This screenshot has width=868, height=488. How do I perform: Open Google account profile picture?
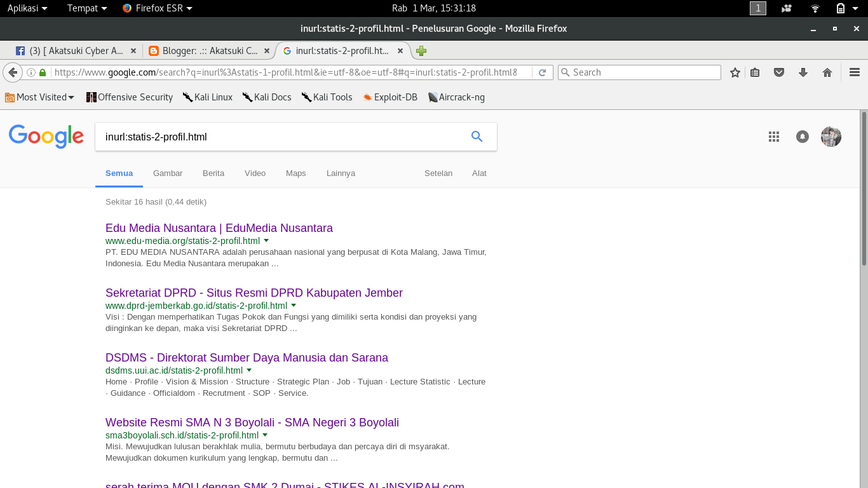[x=831, y=137]
